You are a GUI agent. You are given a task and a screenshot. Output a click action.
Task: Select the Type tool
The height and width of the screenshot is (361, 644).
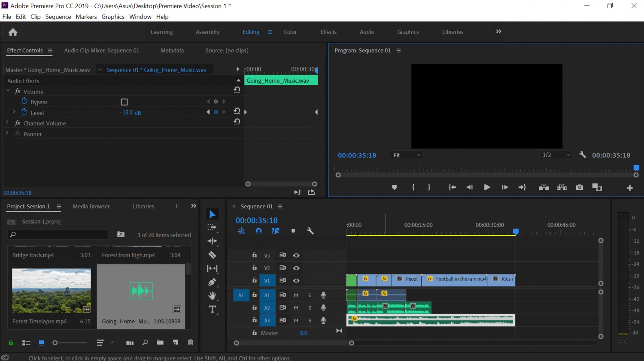212,309
